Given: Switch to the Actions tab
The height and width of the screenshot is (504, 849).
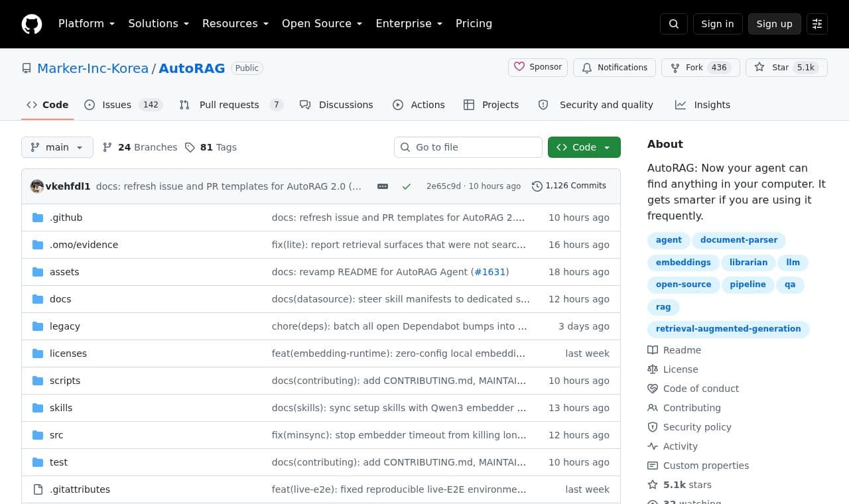Looking at the screenshot, I should pos(419,105).
